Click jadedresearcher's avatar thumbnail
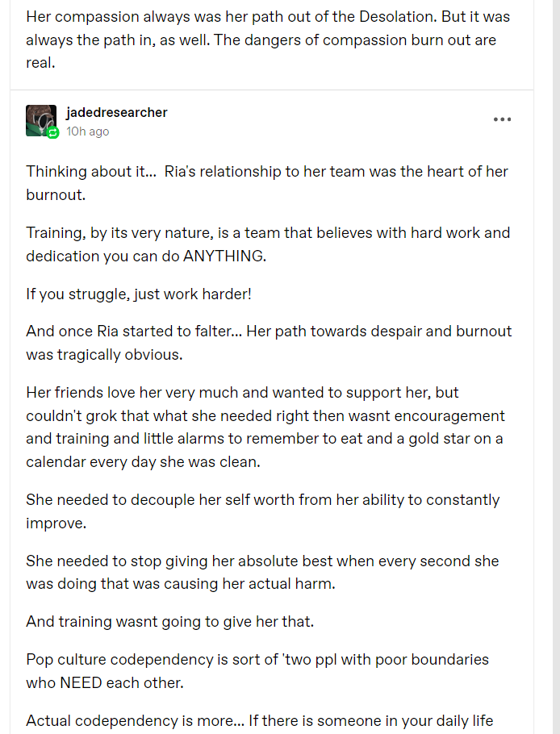Screen dimensions: 560x734 (x=40, y=119)
